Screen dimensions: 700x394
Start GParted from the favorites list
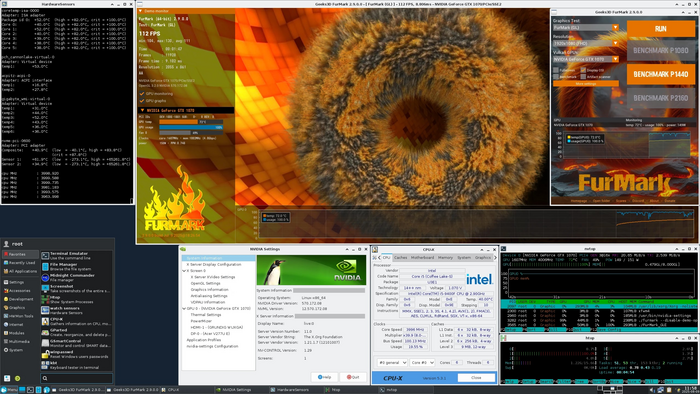tap(76, 332)
